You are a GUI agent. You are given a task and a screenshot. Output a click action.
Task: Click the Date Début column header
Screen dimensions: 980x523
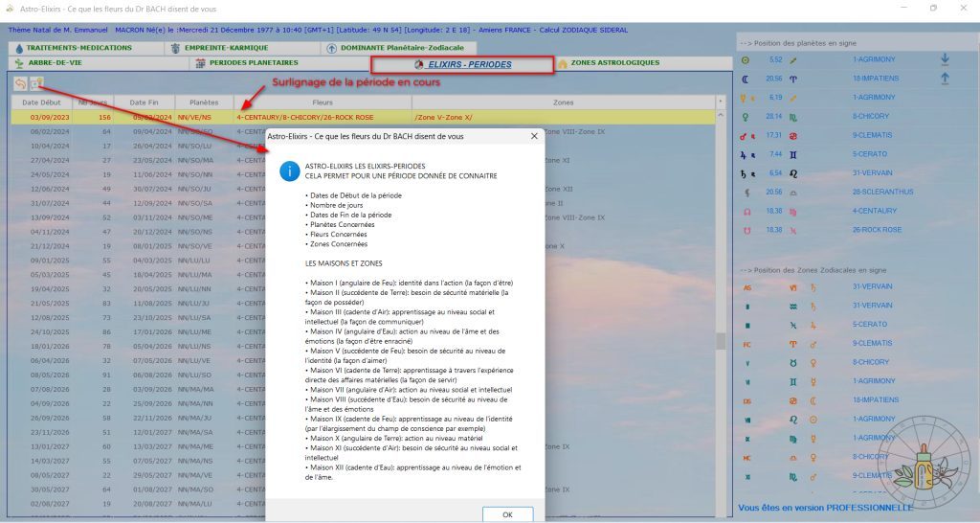pos(42,102)
